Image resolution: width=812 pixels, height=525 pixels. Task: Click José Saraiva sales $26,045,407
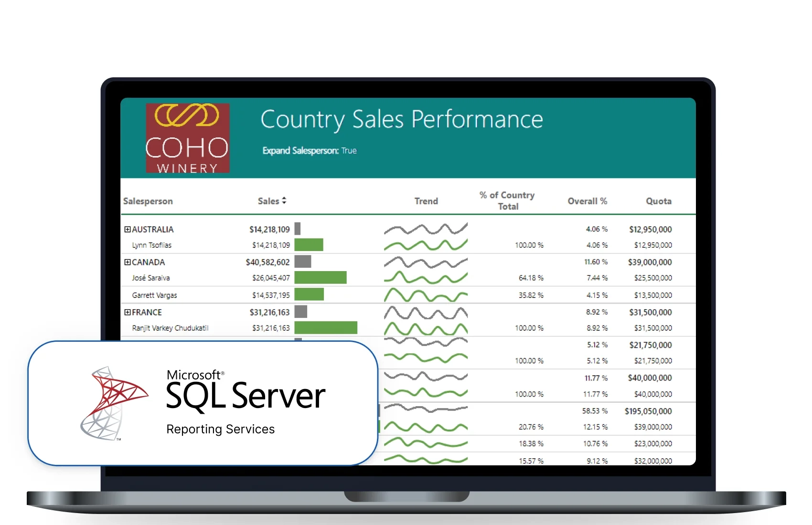coord(271,278)
